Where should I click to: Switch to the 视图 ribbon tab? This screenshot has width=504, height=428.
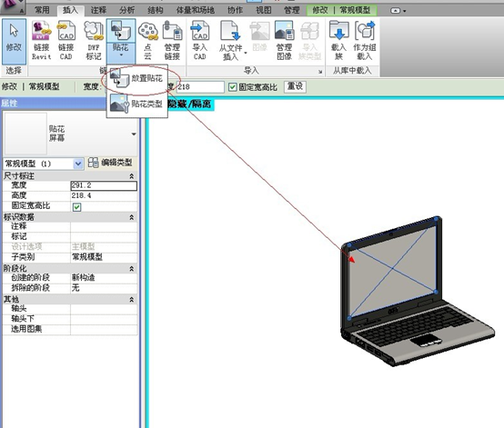[264, 10]
